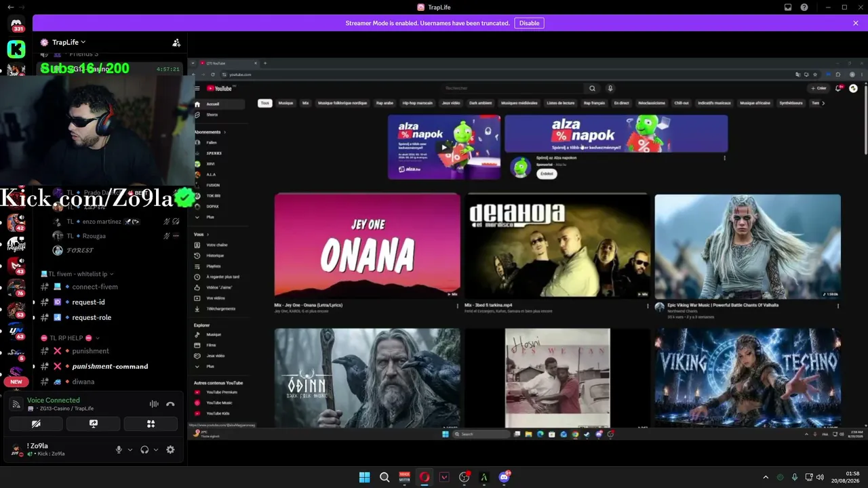Show more filter chips with right arrow

823,103
